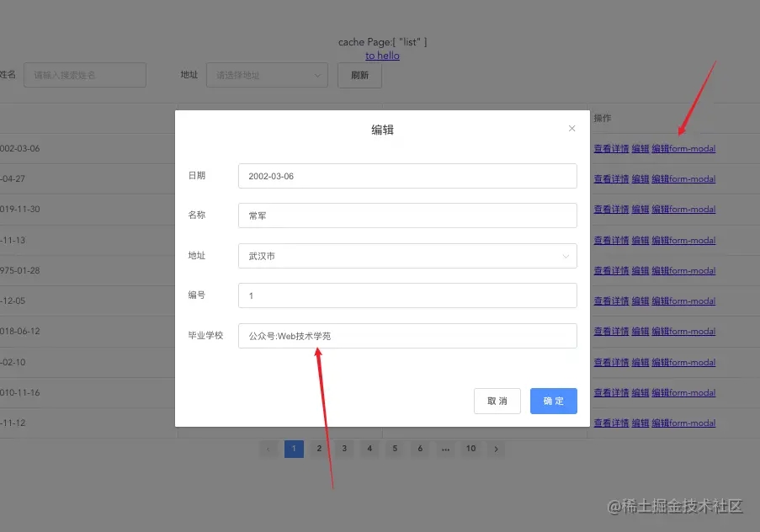
Task: Expand the 地址 dropdown showing 武汉市
Action: 407,256
